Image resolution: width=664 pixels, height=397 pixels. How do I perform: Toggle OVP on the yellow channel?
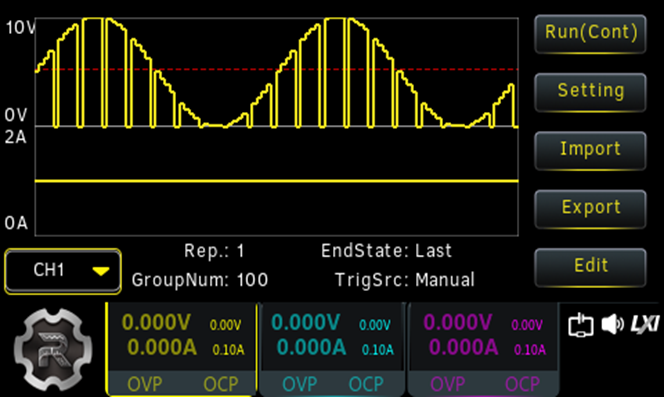click(145, 384)
